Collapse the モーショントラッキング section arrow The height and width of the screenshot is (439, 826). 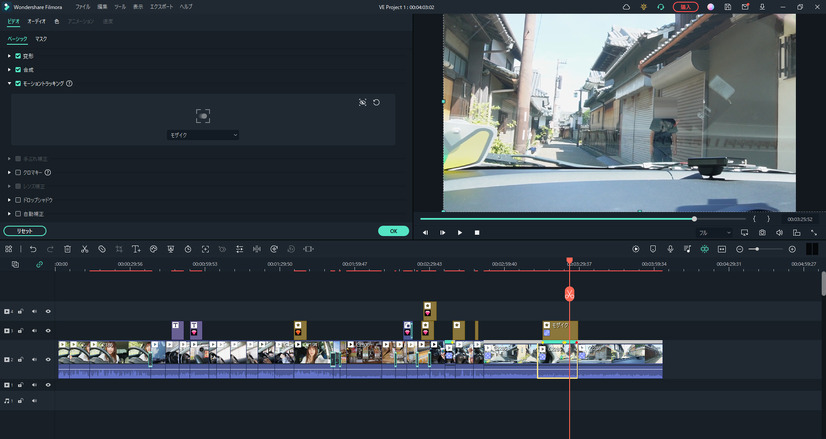(x=9, y=83)
